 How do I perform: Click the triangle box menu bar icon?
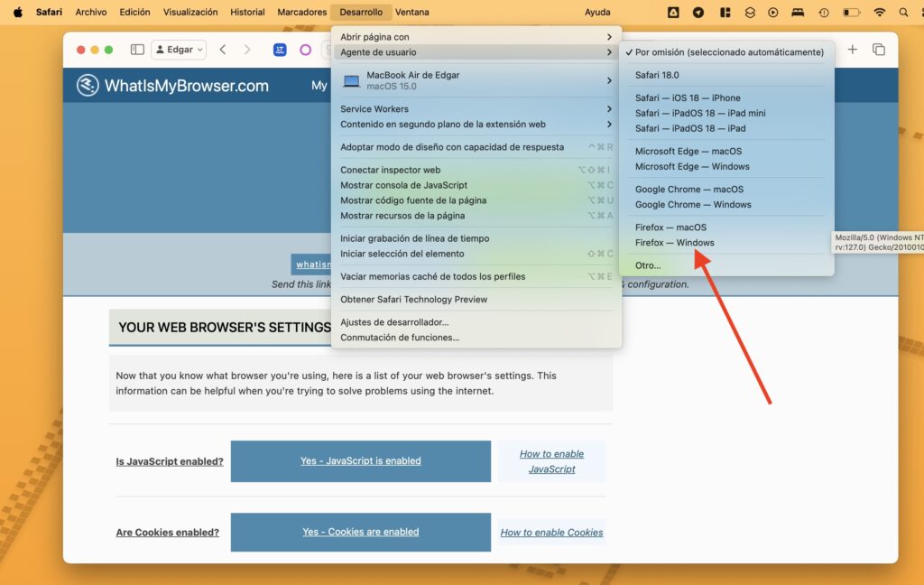pyautogui.click(x=673, y=12)
